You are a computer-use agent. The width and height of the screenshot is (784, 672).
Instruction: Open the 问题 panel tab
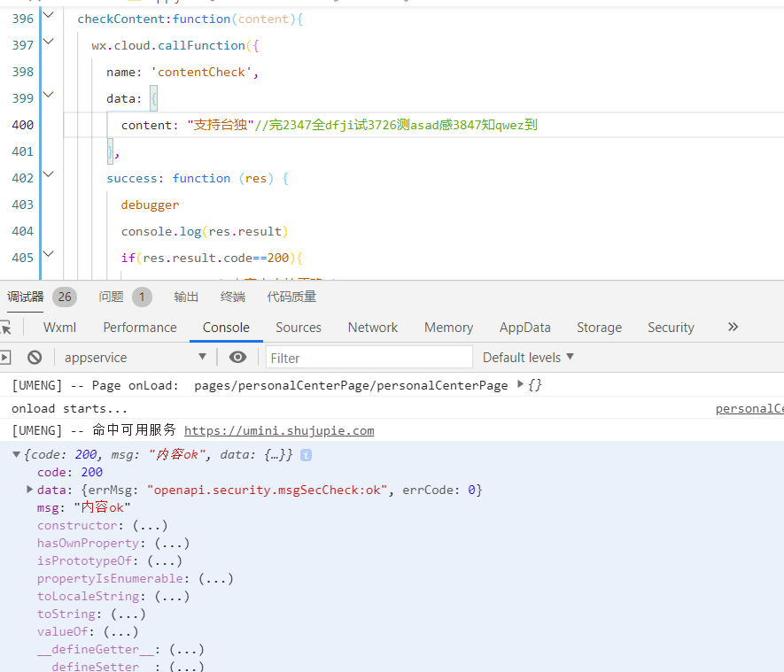click(111, 297)
